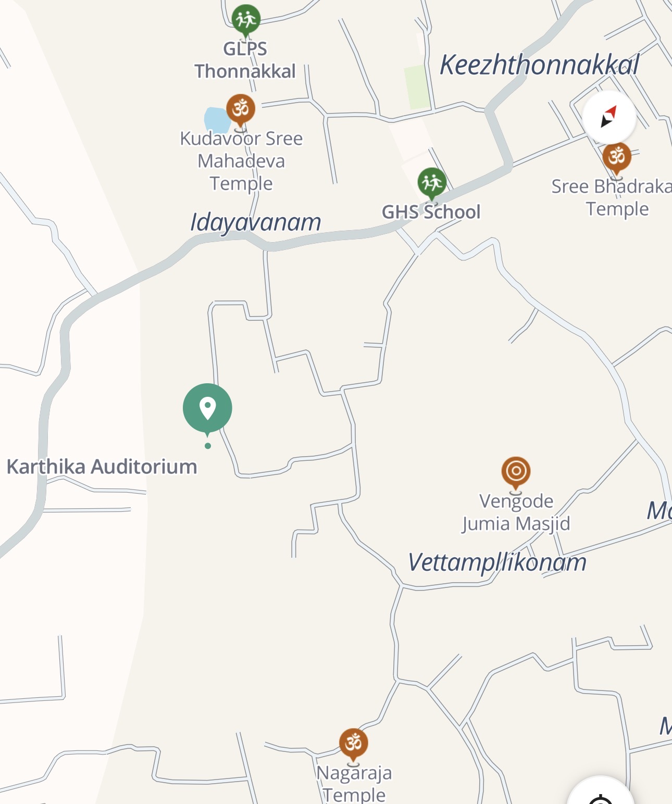Click the Karthika Auditorium label
The width and height of the screenshot is (672, 804).
pos(102,467)
